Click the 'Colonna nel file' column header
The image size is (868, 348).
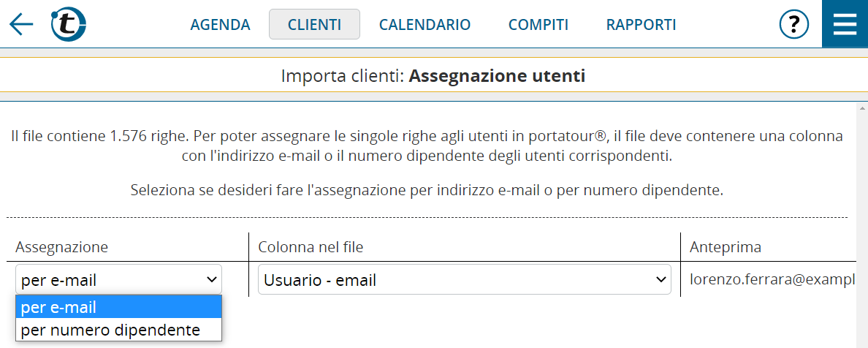[x=311, y=247]
